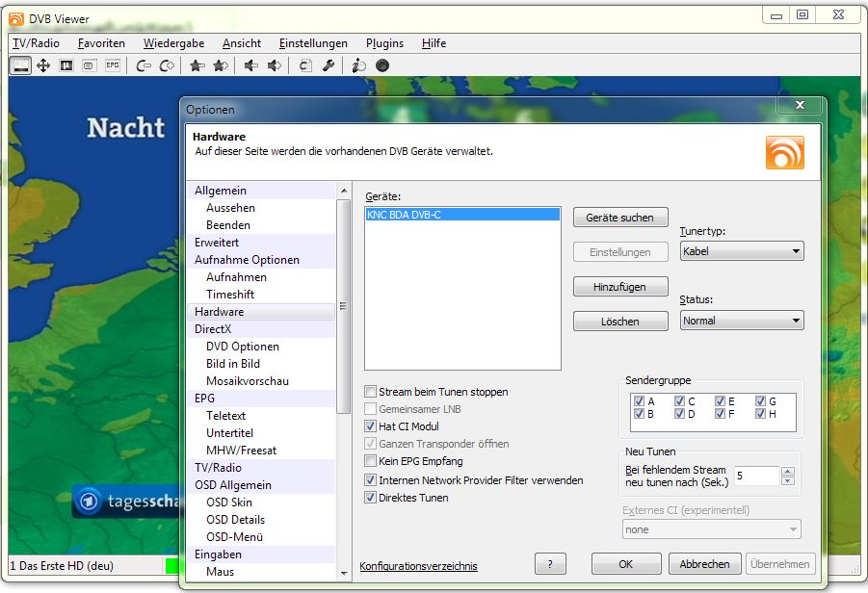
Task: Confirm with the OK button
Action: [626, 564]
